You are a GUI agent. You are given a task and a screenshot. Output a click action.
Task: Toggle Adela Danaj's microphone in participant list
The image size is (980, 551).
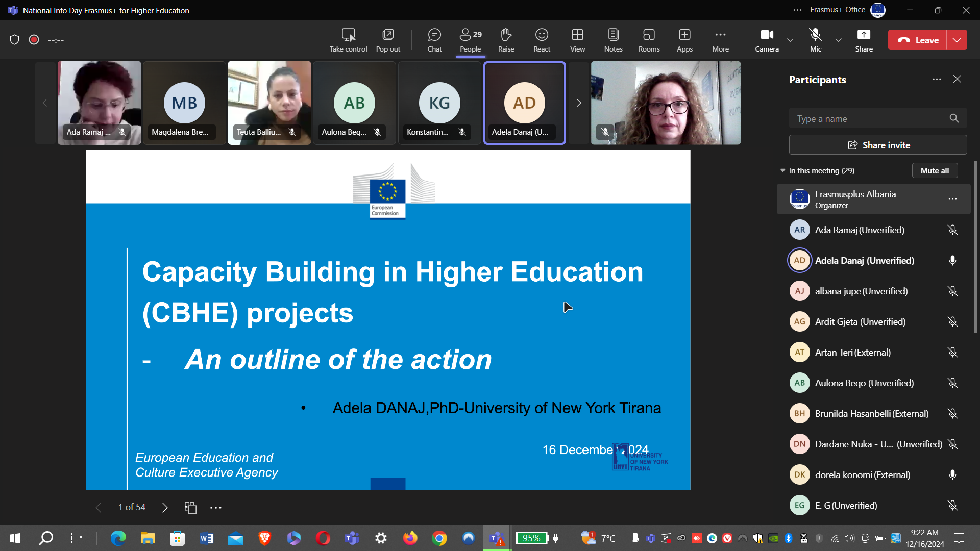[952, 261]
